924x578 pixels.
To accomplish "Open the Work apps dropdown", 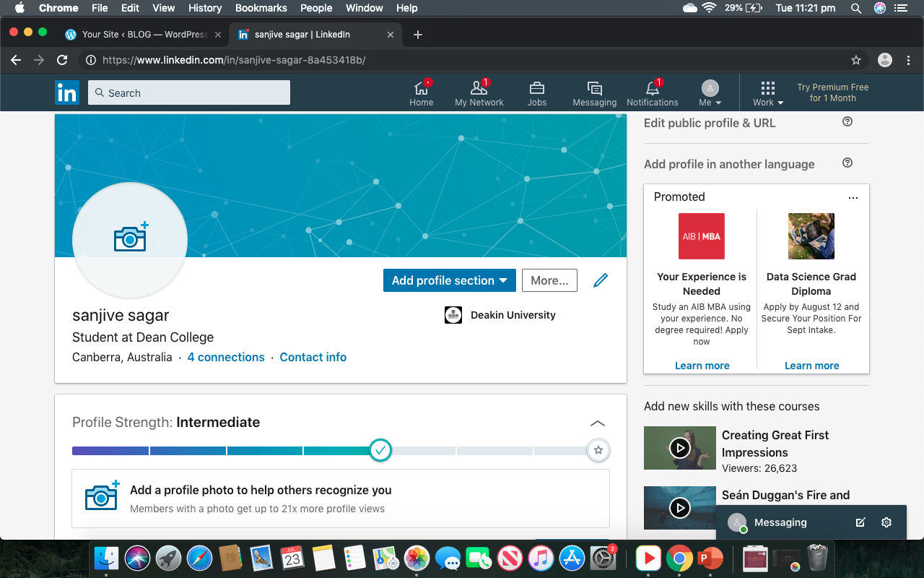I will coord(768,93).
